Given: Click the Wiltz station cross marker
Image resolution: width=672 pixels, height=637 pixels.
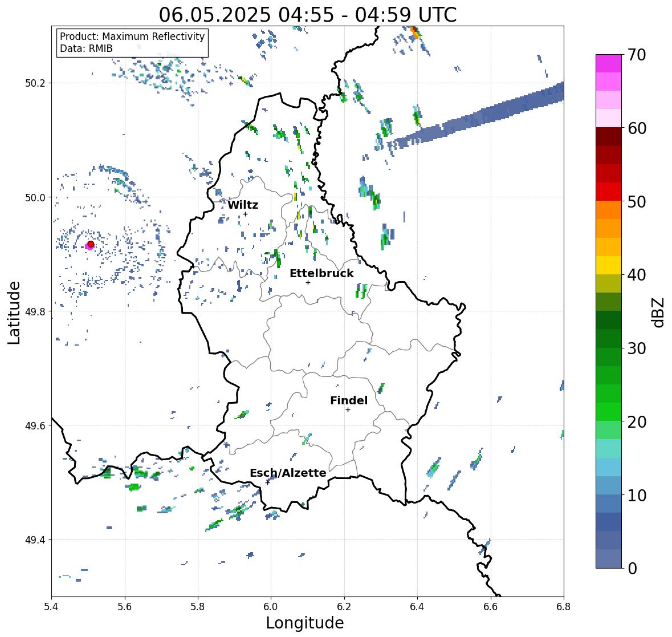Looking at the screenshot, I should pos(245,214).
